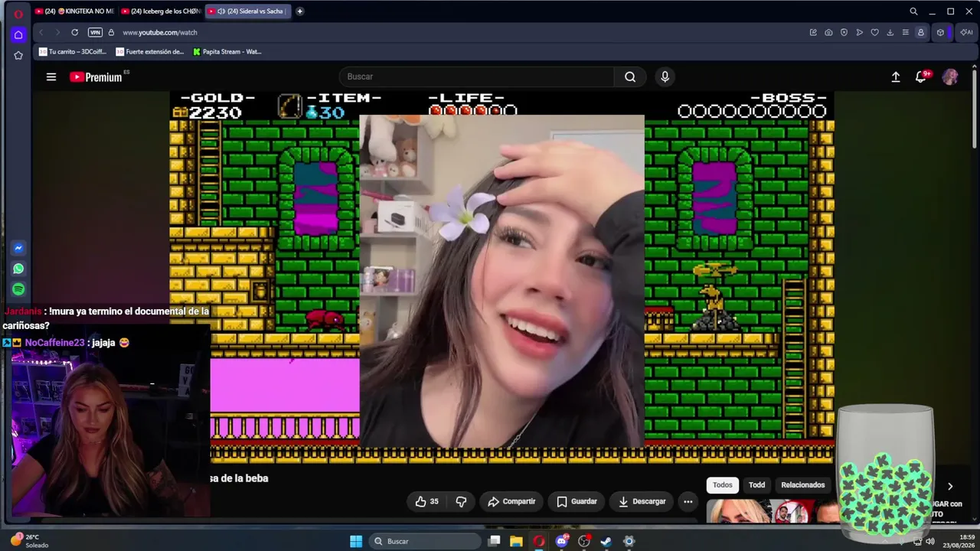Go forward to the next page

[x=57, y=32]
